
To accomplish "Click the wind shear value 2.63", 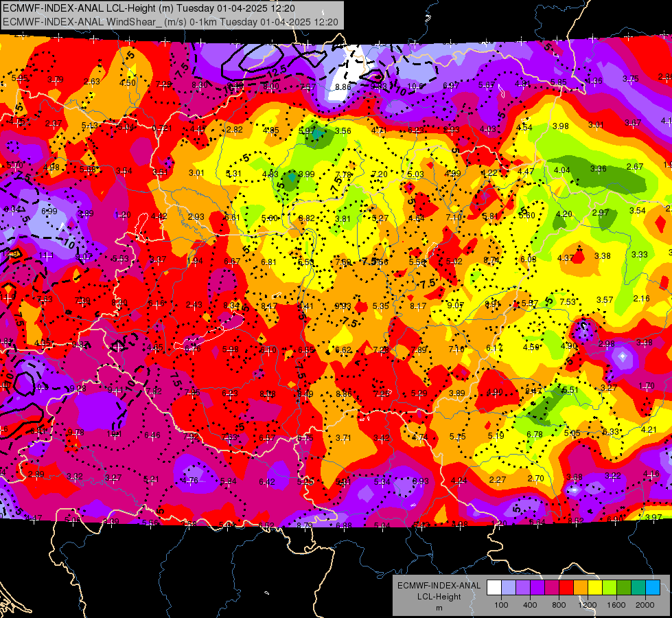I will (92, 82).
